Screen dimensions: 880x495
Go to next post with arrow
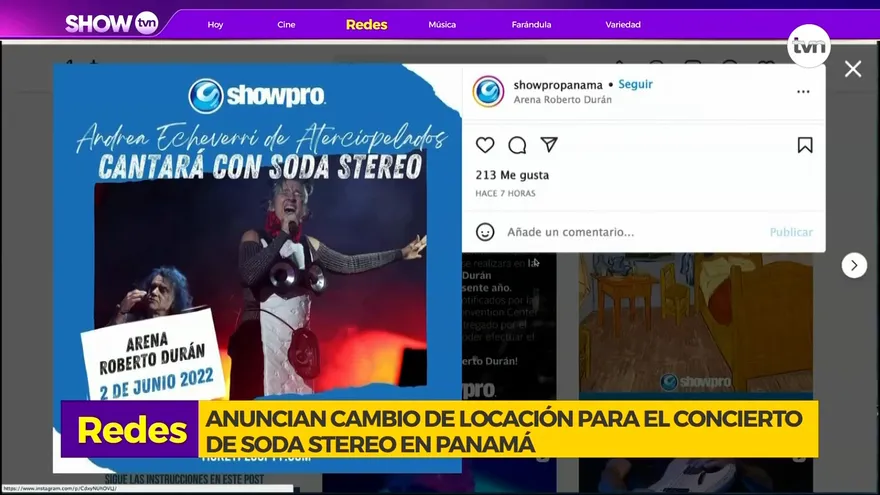click(x=854, y=265)
